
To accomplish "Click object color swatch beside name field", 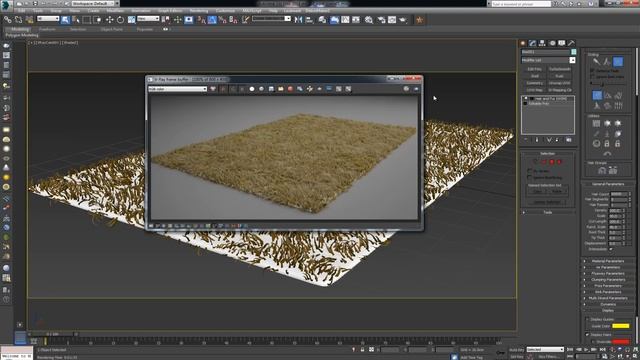I will pos(573,52).
